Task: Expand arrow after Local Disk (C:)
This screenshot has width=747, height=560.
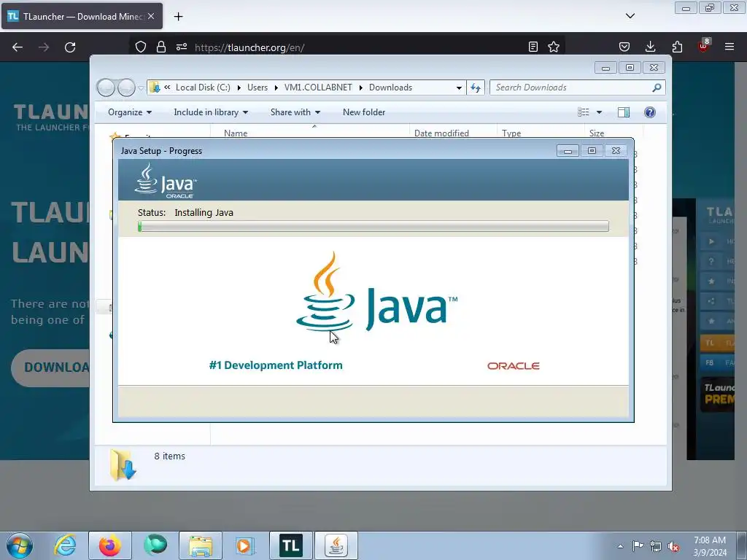Action: click(239, 87)
